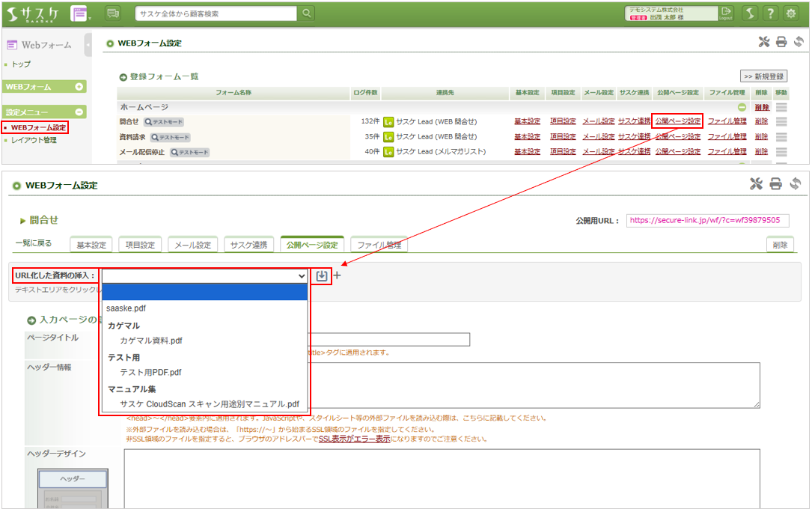Click the insert document icon beside dropdown
The width and height of the screenshot is (812, 512).
coord(322,275)
